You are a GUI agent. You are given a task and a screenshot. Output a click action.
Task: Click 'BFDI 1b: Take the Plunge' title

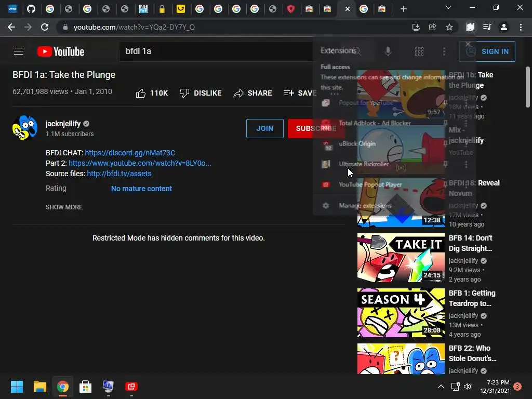point(471,80)
